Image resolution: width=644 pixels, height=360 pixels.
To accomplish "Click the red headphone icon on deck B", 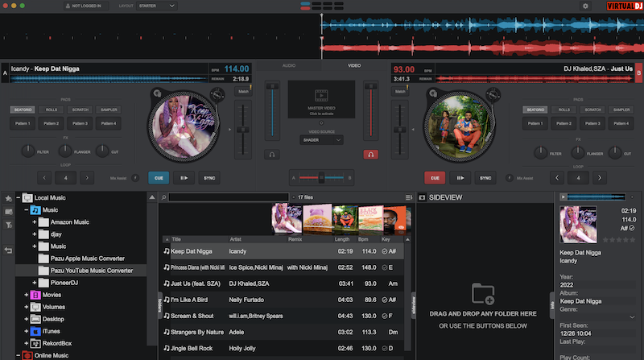I will point(370,154).
